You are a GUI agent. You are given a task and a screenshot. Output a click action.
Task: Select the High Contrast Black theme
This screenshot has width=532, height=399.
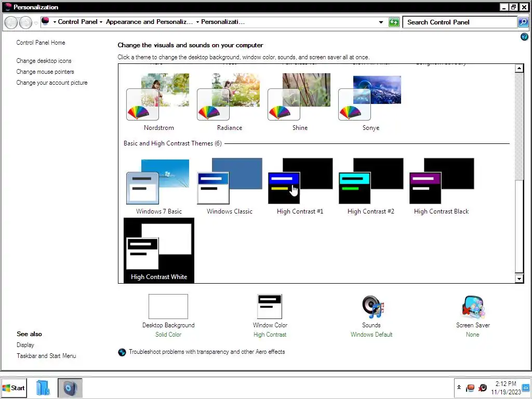click(441, 186)
